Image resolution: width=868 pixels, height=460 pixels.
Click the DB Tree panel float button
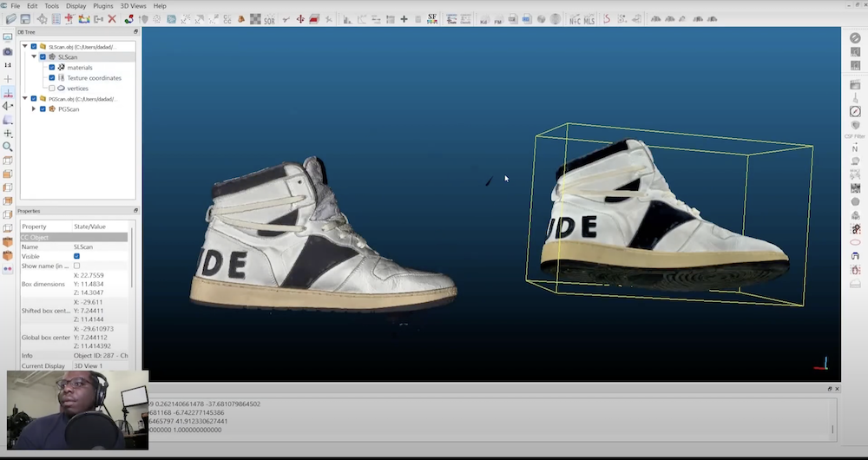pyautogui.click(x=135, y=32)
